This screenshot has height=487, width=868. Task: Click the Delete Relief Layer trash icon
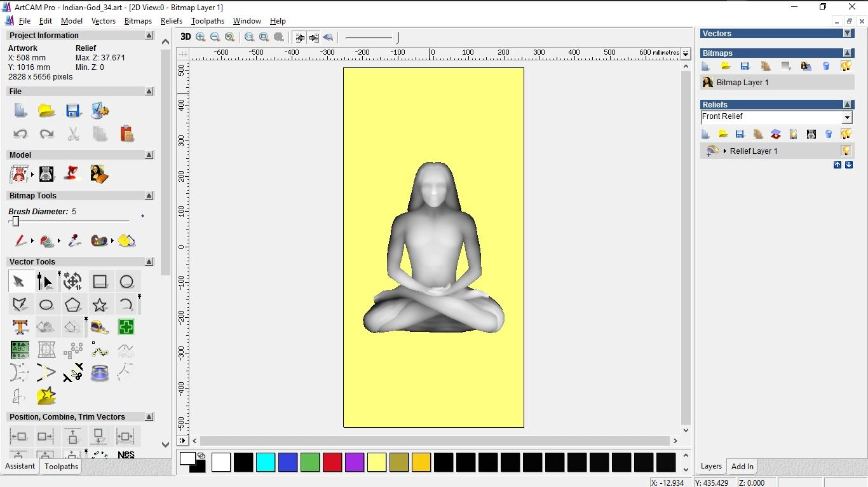point(828,134)
